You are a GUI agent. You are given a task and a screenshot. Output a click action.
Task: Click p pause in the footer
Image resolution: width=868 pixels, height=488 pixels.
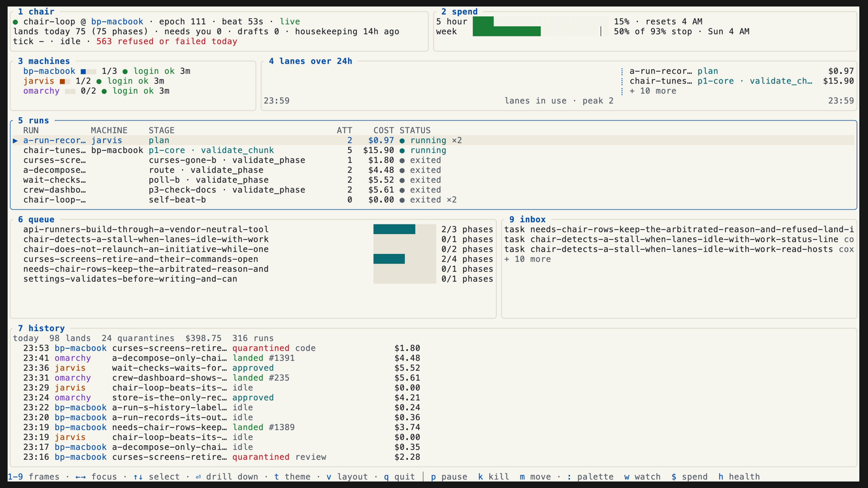pos(449,477)
